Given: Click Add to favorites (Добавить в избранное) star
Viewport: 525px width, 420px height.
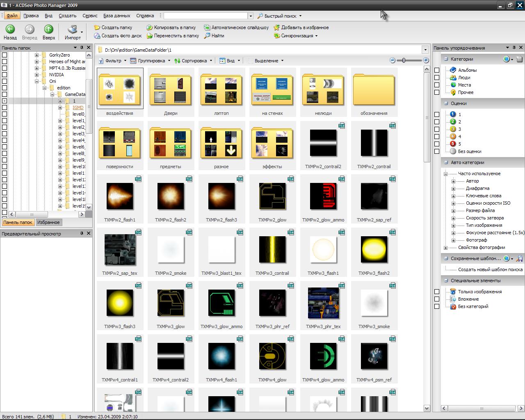Looking at the screenshot, I should (x=277, y=27).
